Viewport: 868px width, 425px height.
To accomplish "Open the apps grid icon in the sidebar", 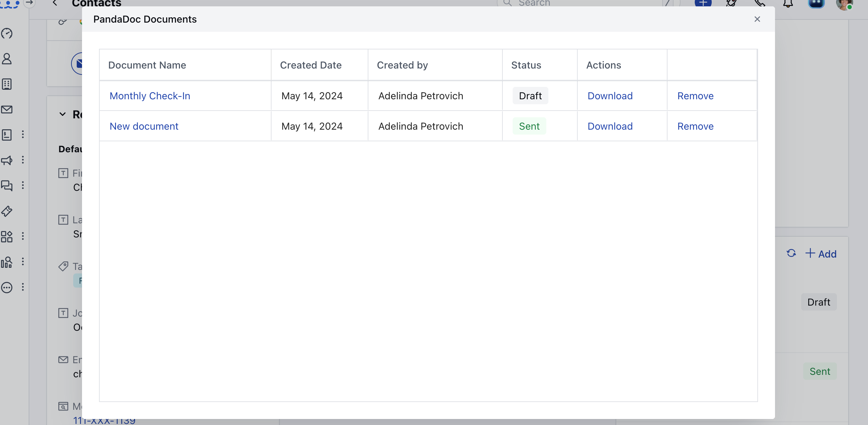I will (7, 236).
